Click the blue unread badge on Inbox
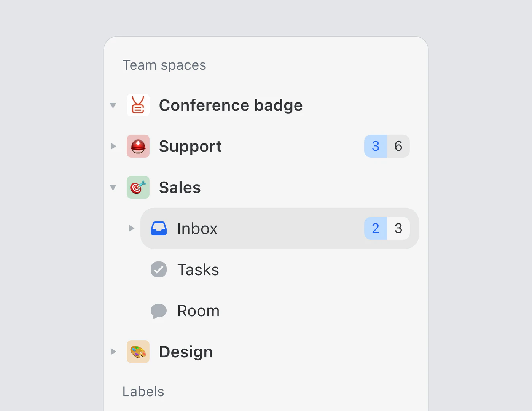This screenshot has width=532, height=411. [x=375, y=228]
